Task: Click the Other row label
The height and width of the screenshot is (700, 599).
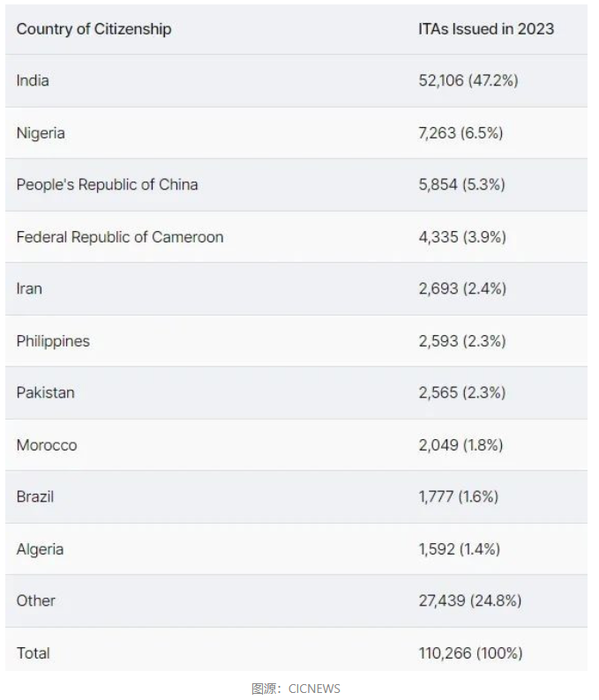Action: (36, 600)
